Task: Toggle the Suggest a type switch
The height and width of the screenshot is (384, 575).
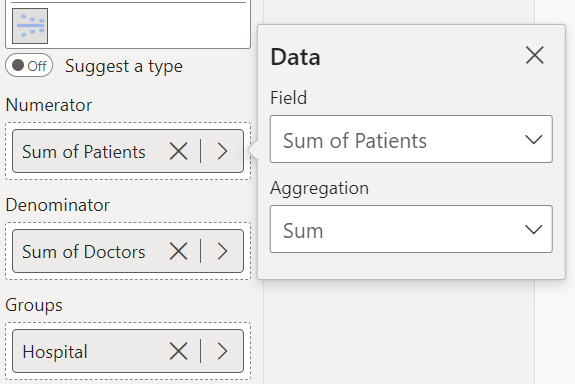Action: [29, 66]
